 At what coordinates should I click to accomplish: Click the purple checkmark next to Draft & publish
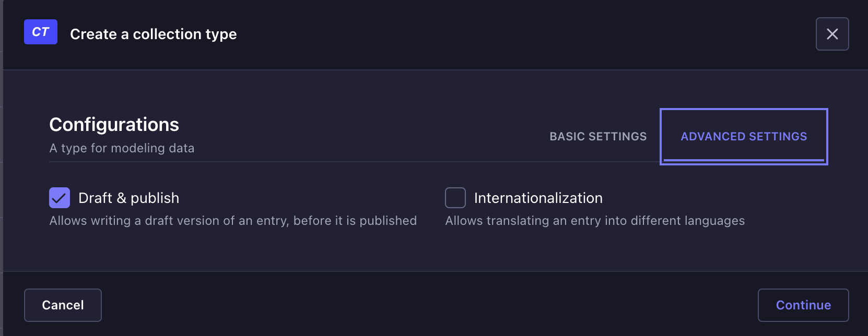pos(60,198)
